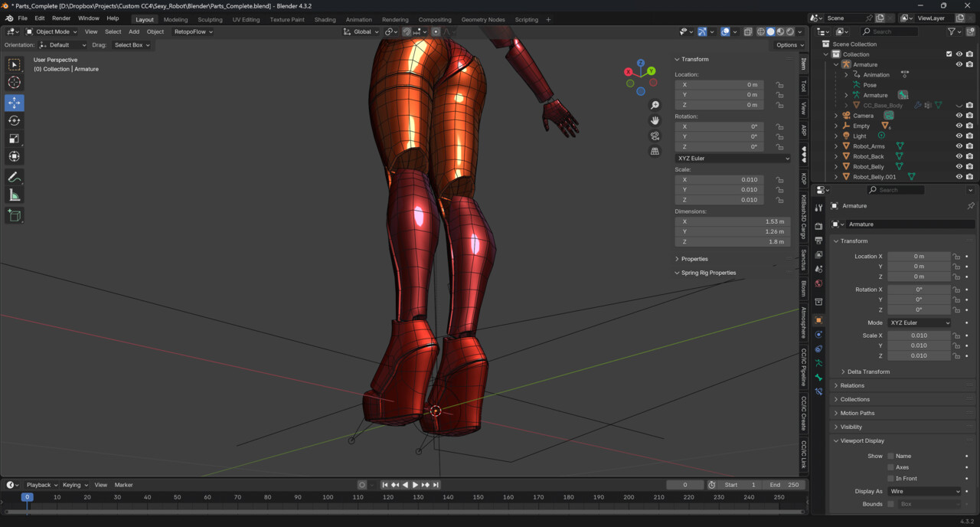Open the Global transform orientation dropdown

361,31
